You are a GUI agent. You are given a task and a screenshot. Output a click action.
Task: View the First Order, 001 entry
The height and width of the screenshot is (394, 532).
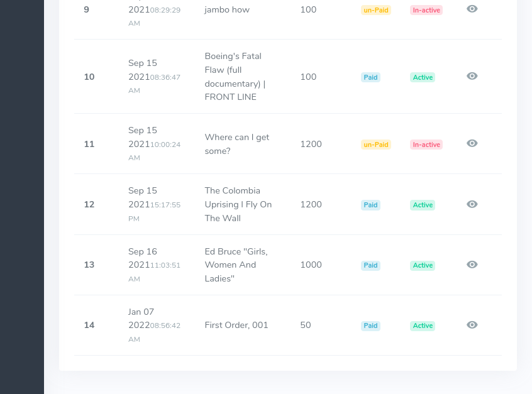(472, 325)
